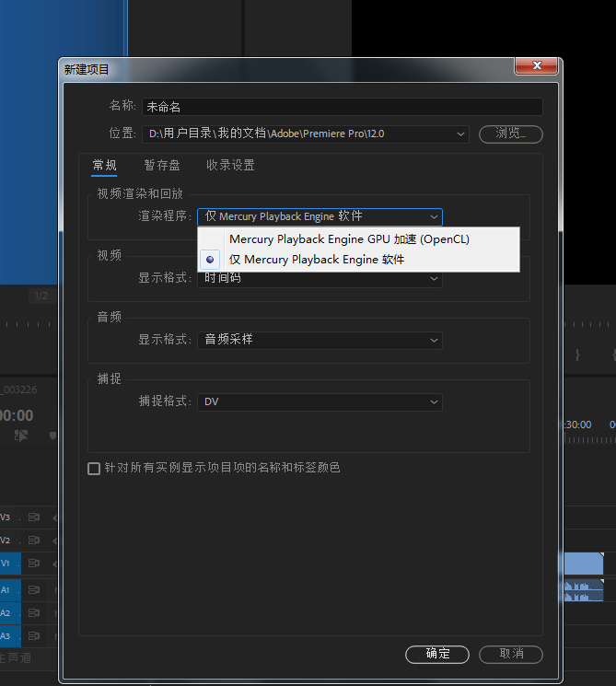Open the 捕捉格式 DV dropdown
The height and width of the screenshot is (686, 616).
click(x=320, y=402)
